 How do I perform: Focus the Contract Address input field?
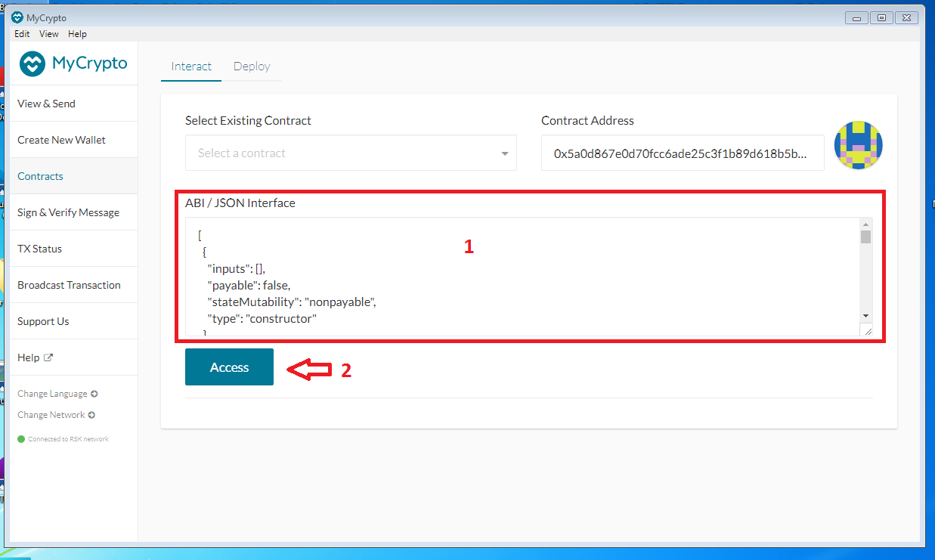point(683,153)
